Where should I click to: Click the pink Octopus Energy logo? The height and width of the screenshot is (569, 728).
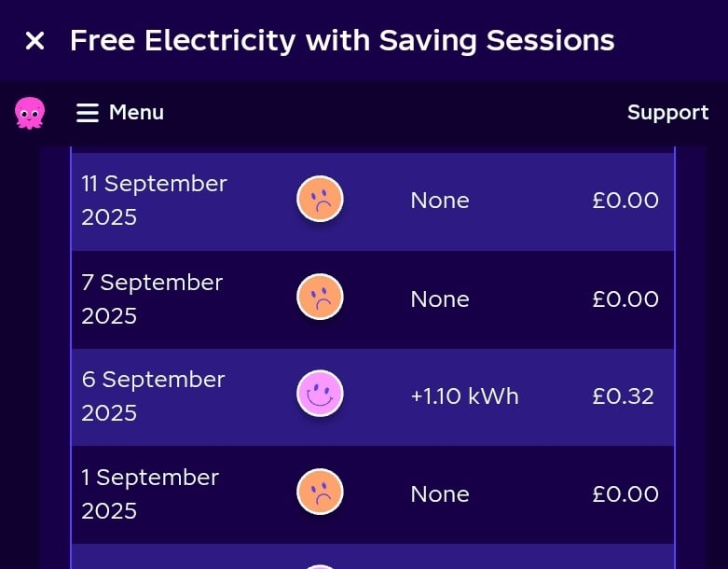30,113
